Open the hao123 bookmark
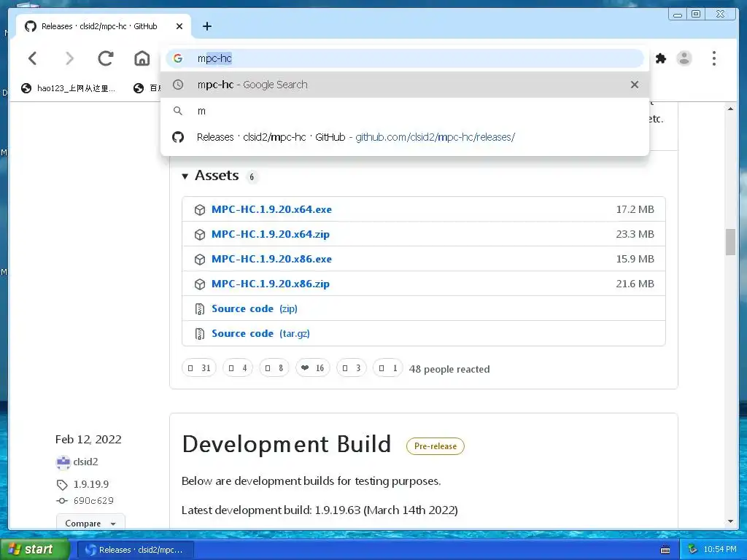 coord(69,88)
